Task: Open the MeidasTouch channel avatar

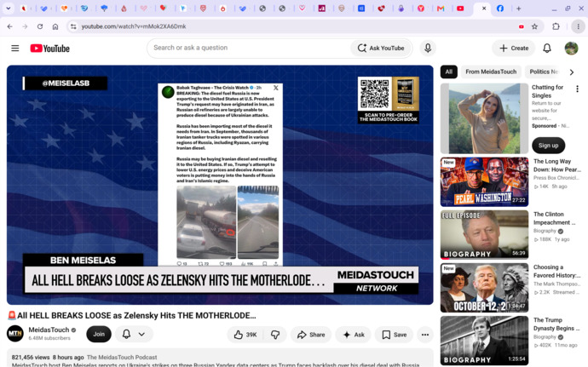Action: [15, 334]
